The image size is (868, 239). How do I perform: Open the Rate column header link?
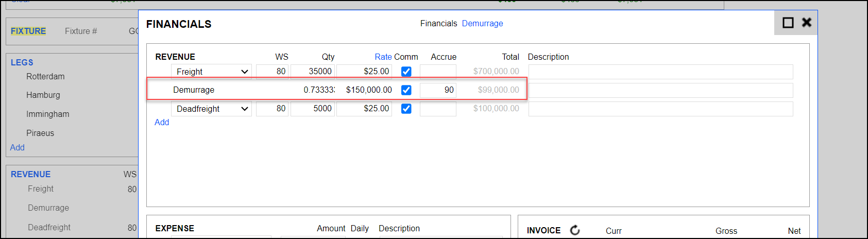click(x=383, y=57)
